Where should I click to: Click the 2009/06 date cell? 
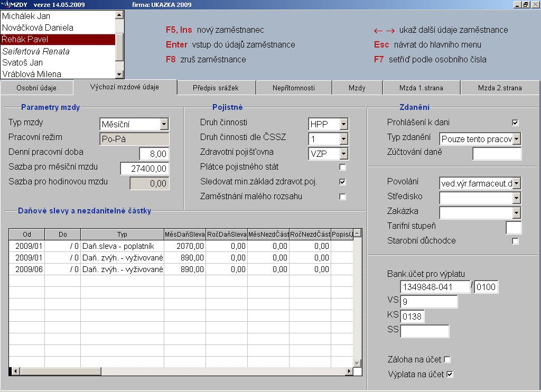27,269
